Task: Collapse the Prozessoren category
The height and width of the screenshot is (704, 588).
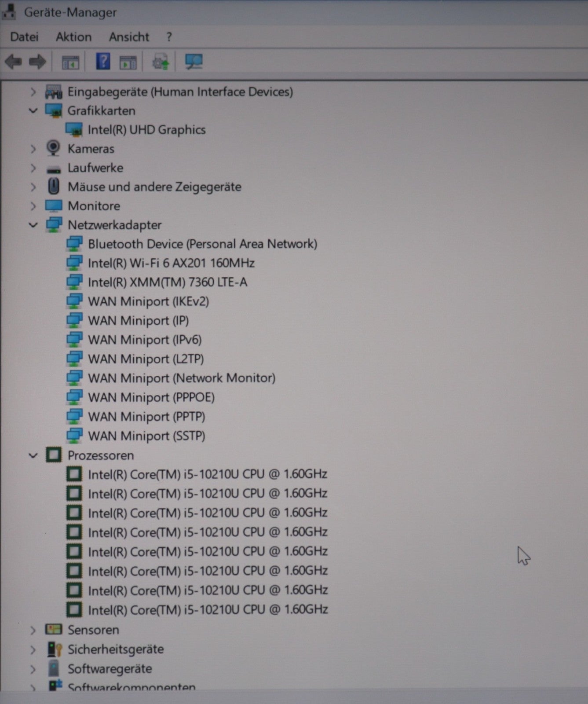Action: point(33,455)
